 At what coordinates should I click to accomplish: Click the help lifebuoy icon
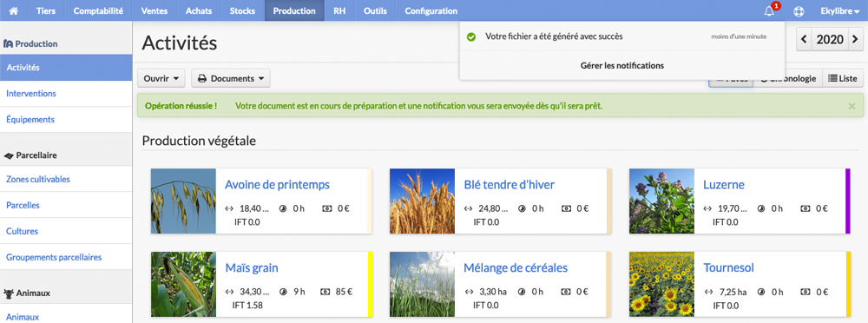click(x=799, y=11)
